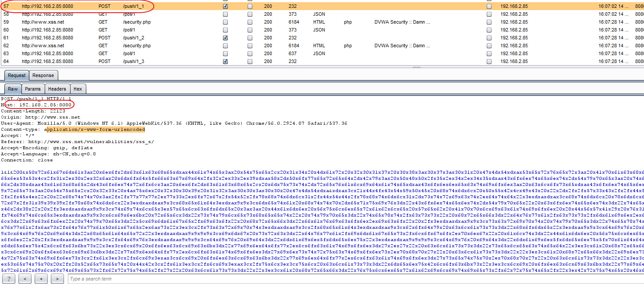
Task: Switch to the Headers tab
Action: 57,89
